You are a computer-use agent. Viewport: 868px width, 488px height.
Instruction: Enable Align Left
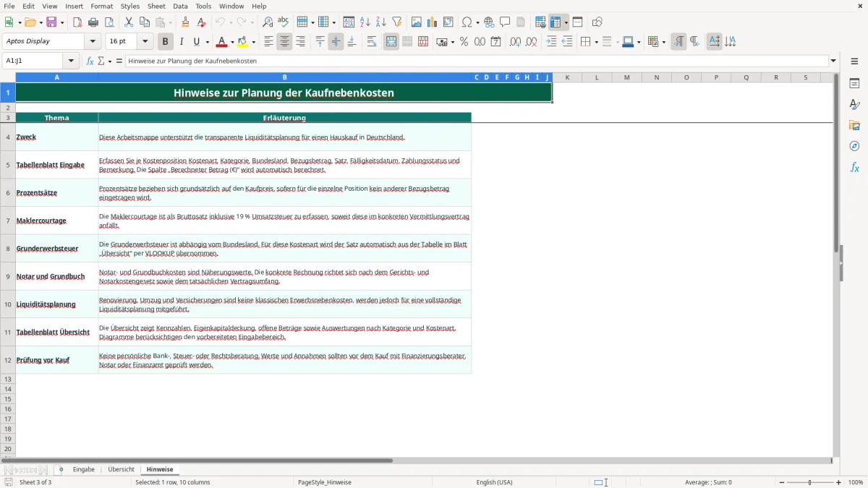[268, 42]
